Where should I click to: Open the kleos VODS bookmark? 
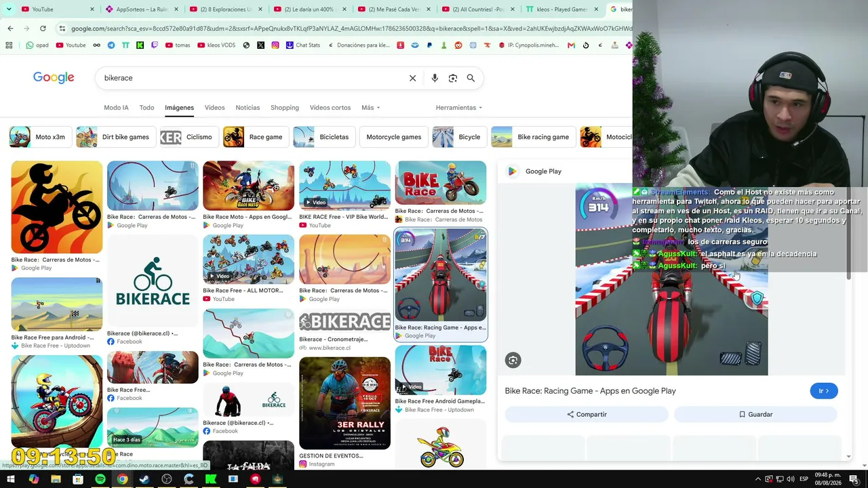tap(217, 45)
